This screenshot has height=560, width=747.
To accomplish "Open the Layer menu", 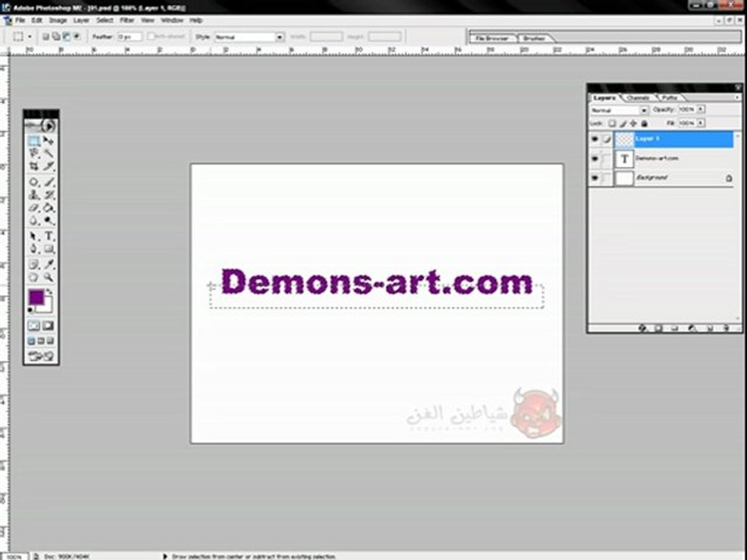I will [81, 20].
